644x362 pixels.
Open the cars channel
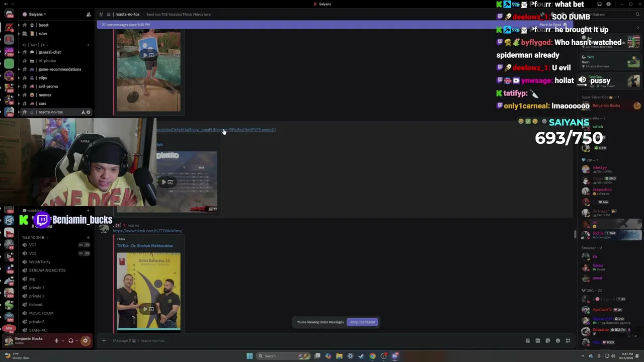(55, 104)
